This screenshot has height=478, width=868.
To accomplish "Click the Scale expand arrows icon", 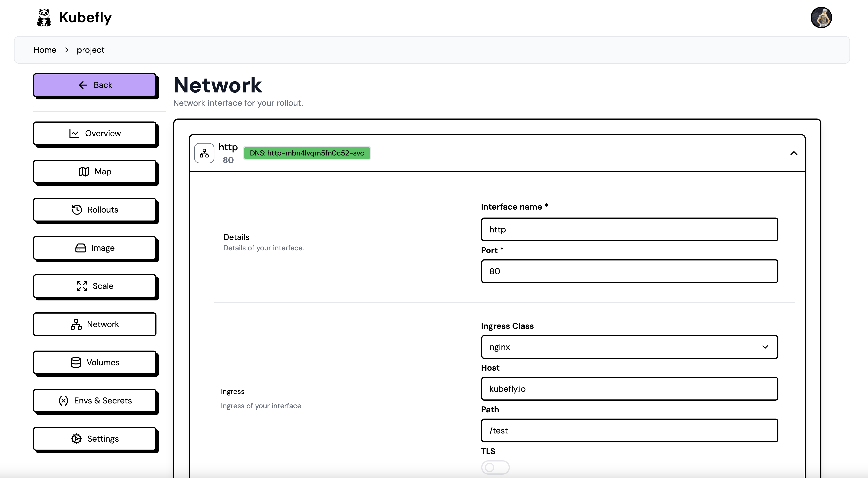I will [82, 286].
